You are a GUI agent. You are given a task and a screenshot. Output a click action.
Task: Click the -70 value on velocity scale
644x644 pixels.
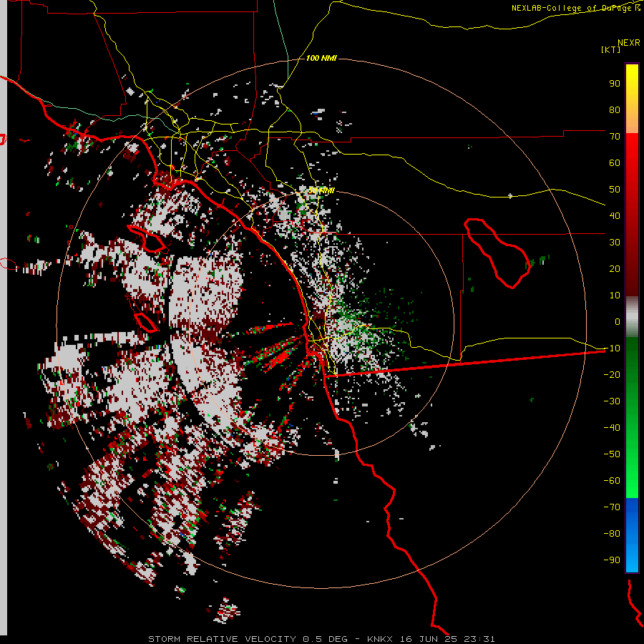coord(612,507)
